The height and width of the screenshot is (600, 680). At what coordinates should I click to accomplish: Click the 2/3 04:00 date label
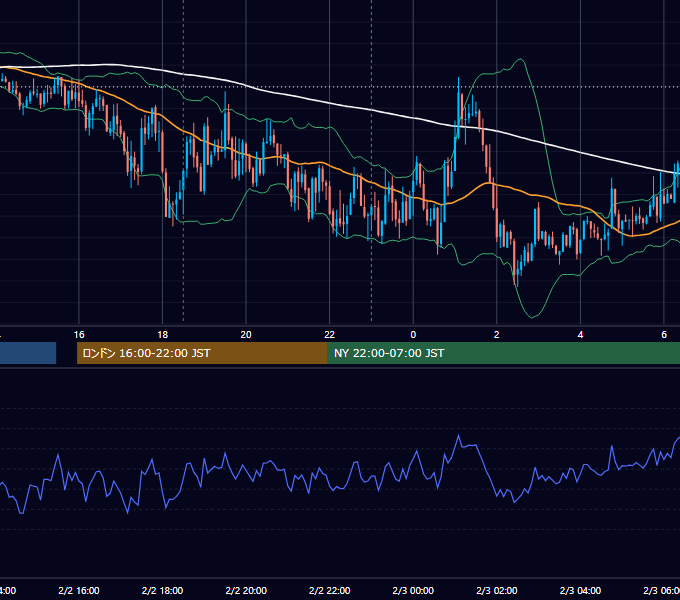[580, 590]
